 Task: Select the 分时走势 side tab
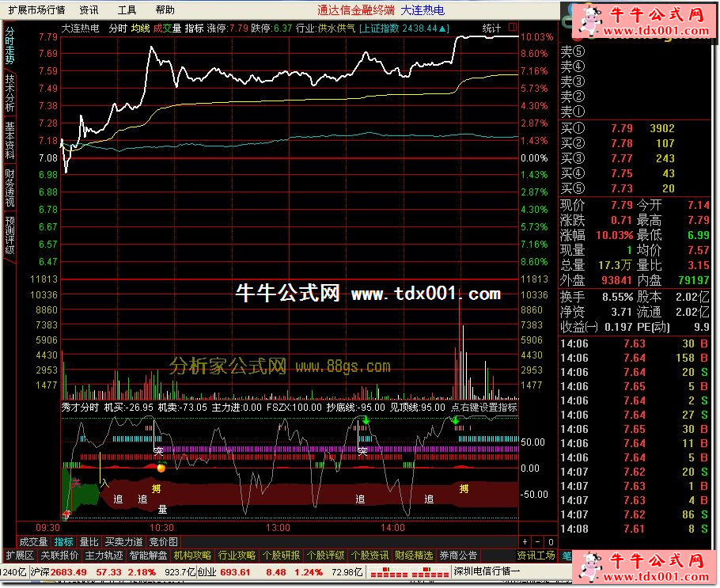(x=9, y=45)
